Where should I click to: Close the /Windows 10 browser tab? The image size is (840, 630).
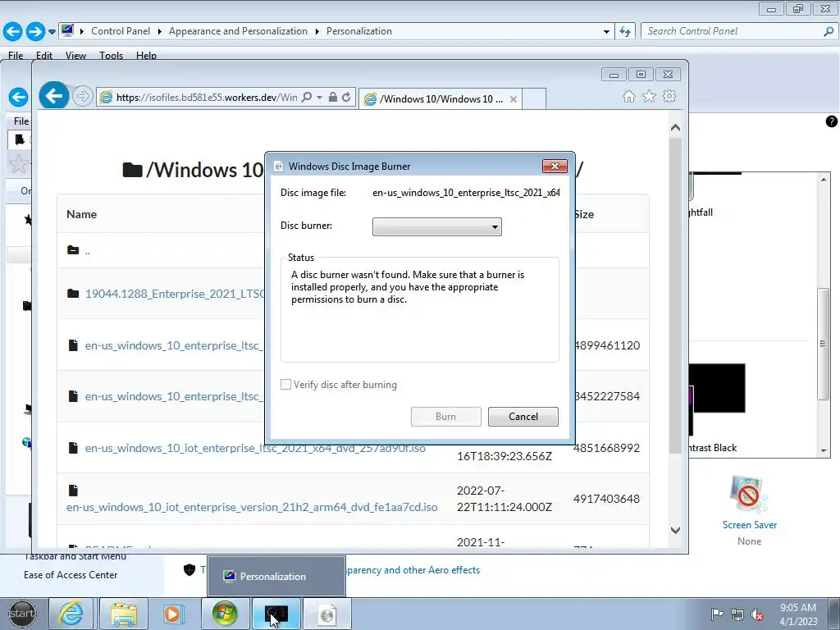point(514,99)
